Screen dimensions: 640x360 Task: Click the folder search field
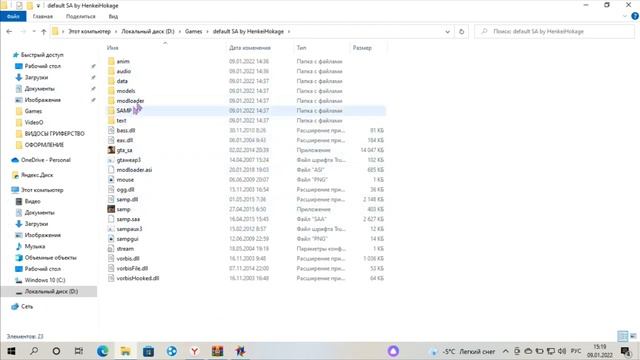[x=554, y=31]
